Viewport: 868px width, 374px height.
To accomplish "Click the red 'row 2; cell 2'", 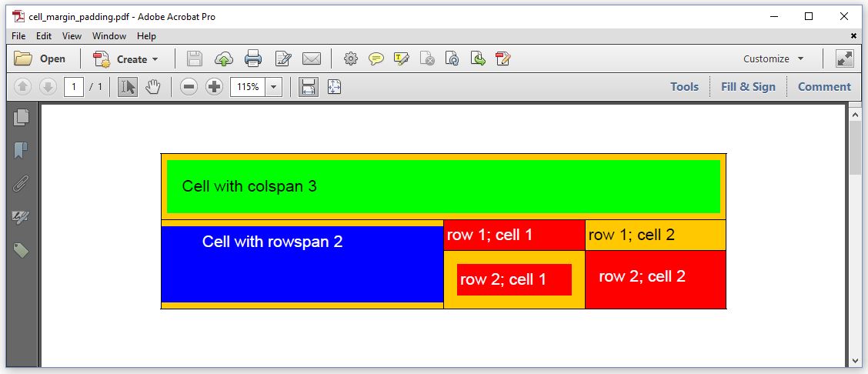I will (x=656, y=279).
